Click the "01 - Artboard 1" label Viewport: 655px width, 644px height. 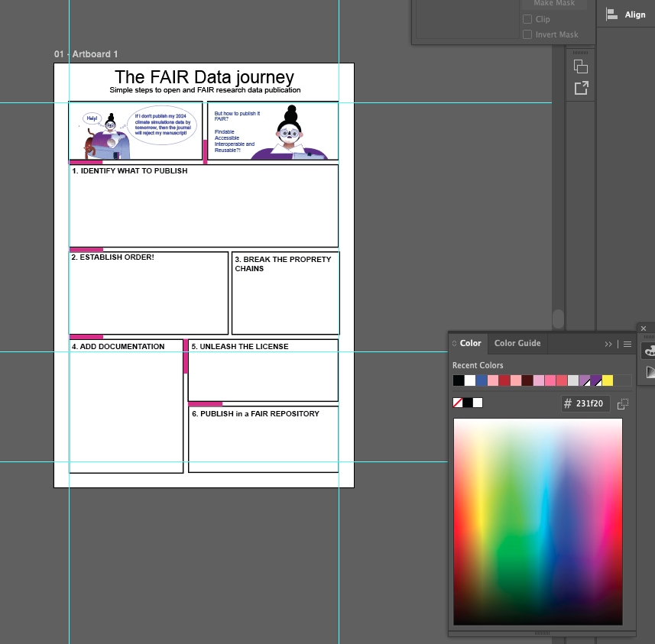(86, 54)
